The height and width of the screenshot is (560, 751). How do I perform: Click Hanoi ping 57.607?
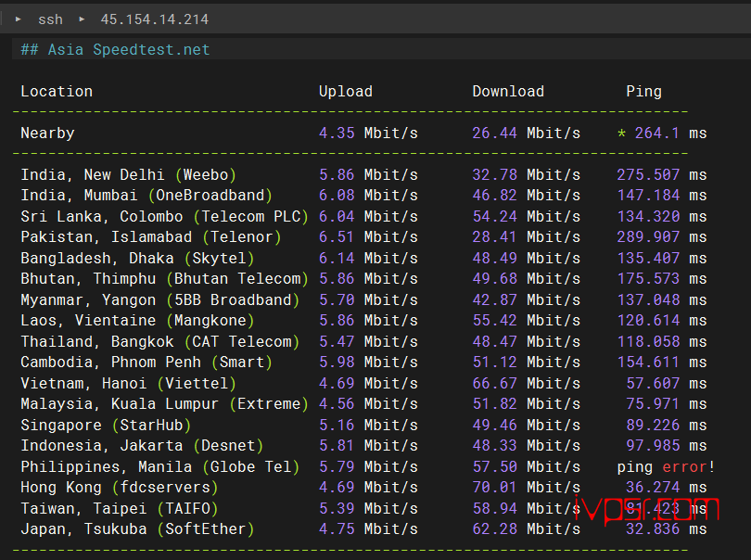[x=653, y=383]
